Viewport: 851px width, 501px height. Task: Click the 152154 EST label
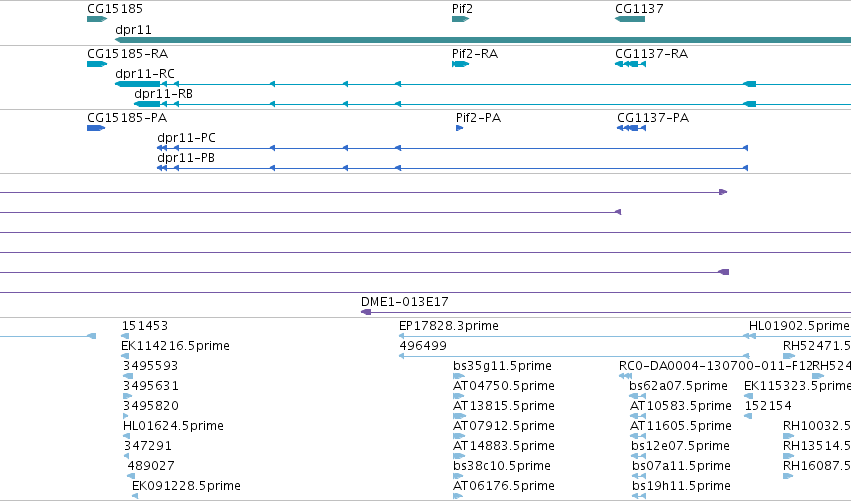[768, 406]
